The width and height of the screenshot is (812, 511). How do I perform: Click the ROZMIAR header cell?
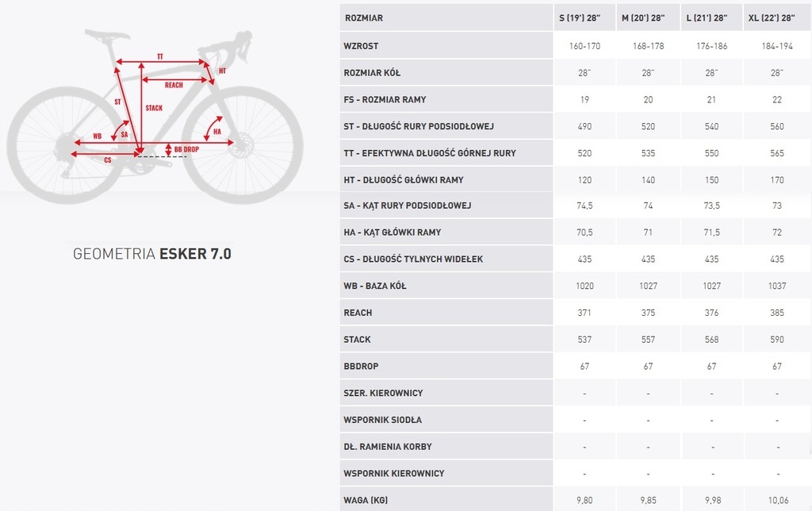[363, 17]
